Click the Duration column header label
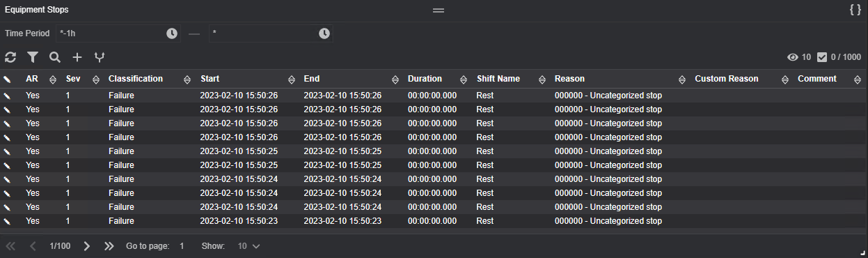The height and width of the screenshot is (258, 868). click(x=425, y=79)
